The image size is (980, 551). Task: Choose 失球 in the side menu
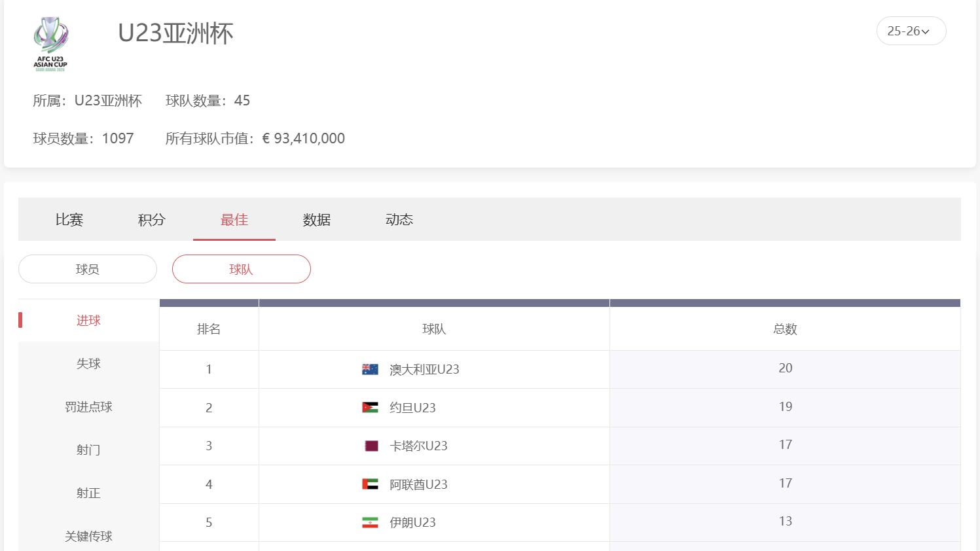88,363
